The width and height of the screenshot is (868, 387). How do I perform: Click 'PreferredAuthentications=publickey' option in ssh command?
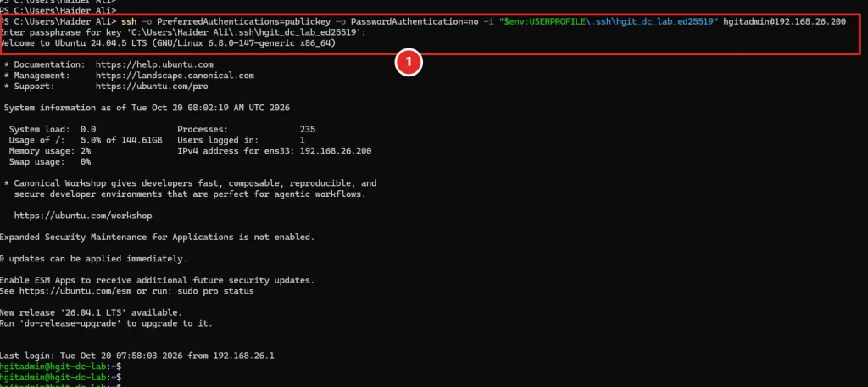243,21
